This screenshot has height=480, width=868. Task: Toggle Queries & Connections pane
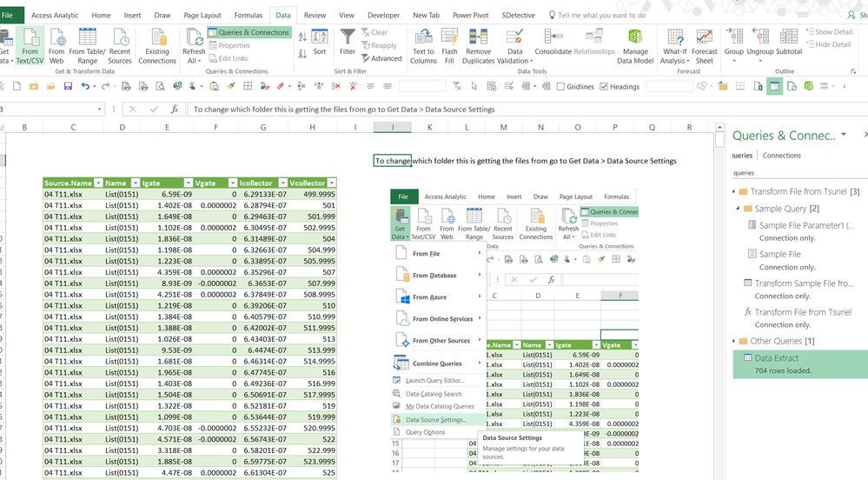(249, 32)
